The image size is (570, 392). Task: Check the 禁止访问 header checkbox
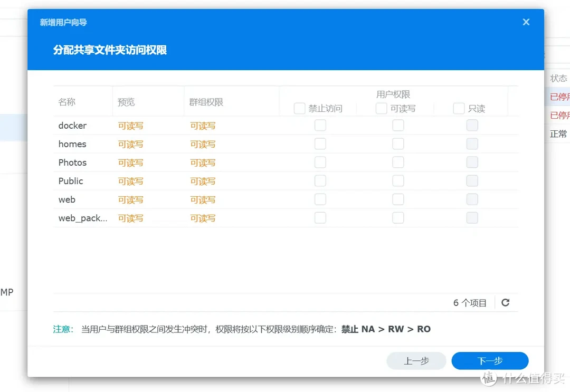(x=299, y=108)
